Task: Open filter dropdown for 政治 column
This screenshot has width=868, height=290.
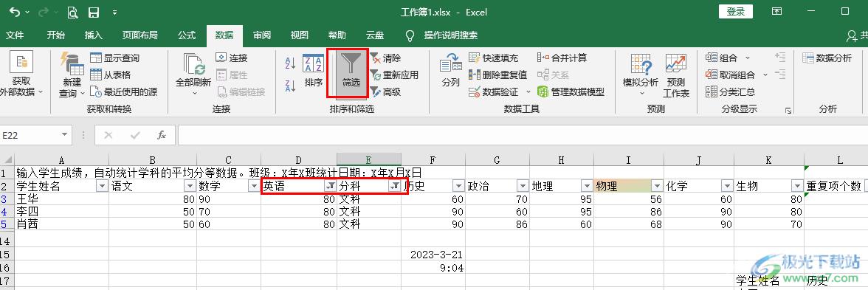Action: pos(523,186)
